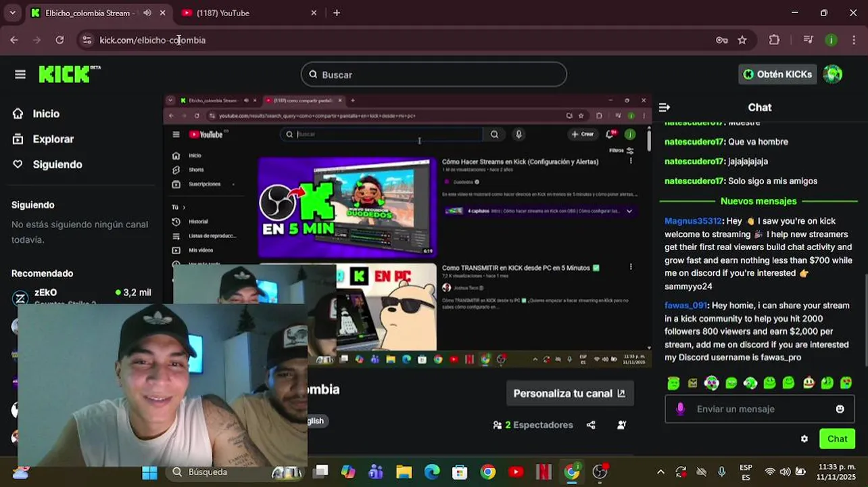
Task: Open chat settings gear icon
Action: (804, 439)
